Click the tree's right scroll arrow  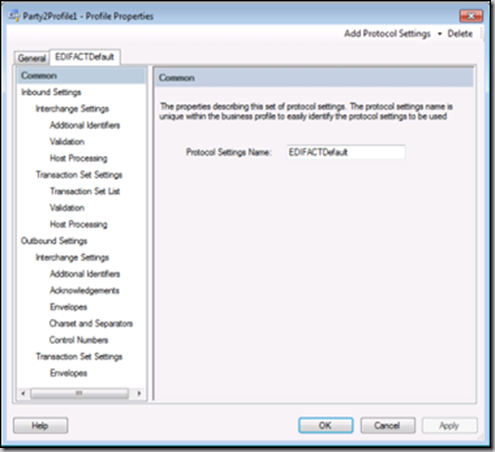pos(139,393)
